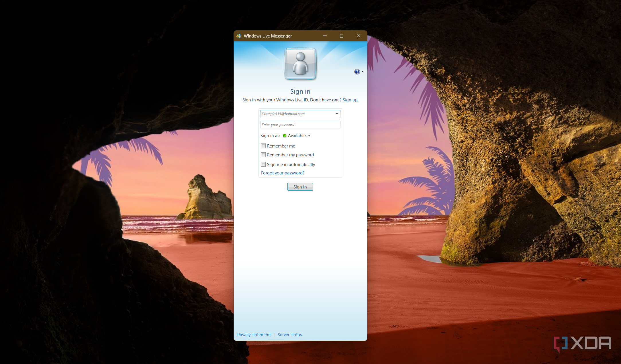This screenshot has width=621, height=364.
Task: Maximize the Windows Live Messenger window
Action: pos(341,36)
